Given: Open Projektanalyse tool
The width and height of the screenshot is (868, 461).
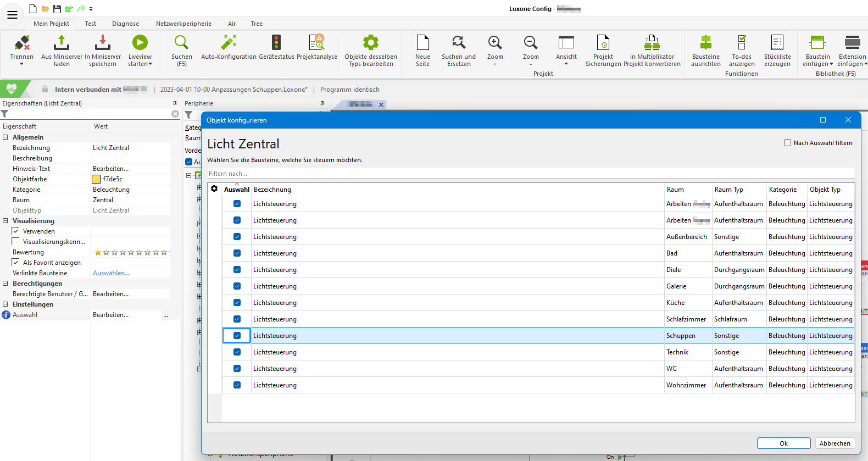Looking at the screenshot, I should coord(317,47).
